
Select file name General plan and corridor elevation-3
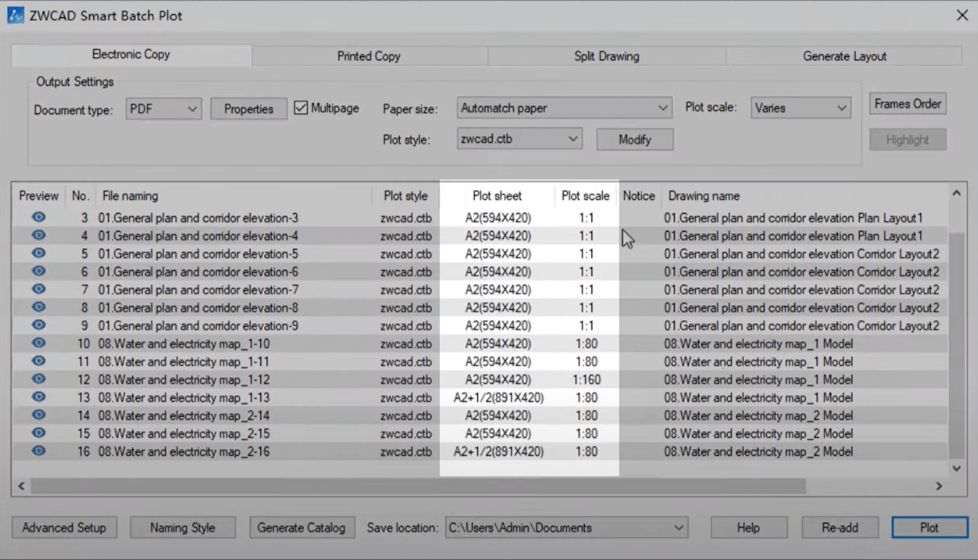click(198, 218)
